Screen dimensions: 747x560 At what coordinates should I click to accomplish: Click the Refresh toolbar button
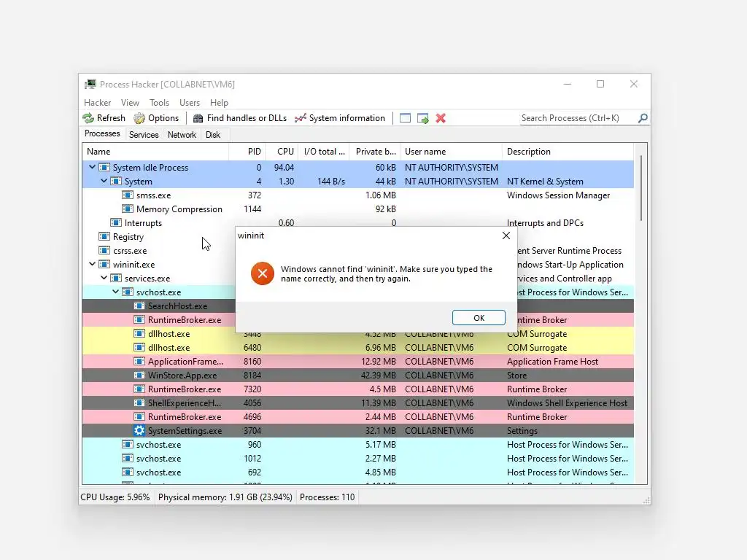104,118
